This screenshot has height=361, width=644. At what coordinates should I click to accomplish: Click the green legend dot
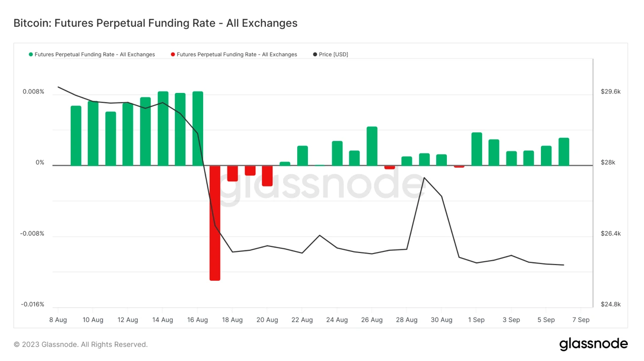coord(31,55)
